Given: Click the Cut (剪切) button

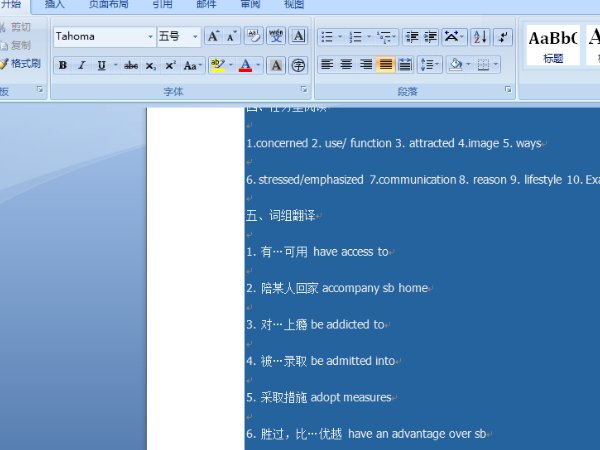Looking at the screenshot, I should [x=16, y=27].
